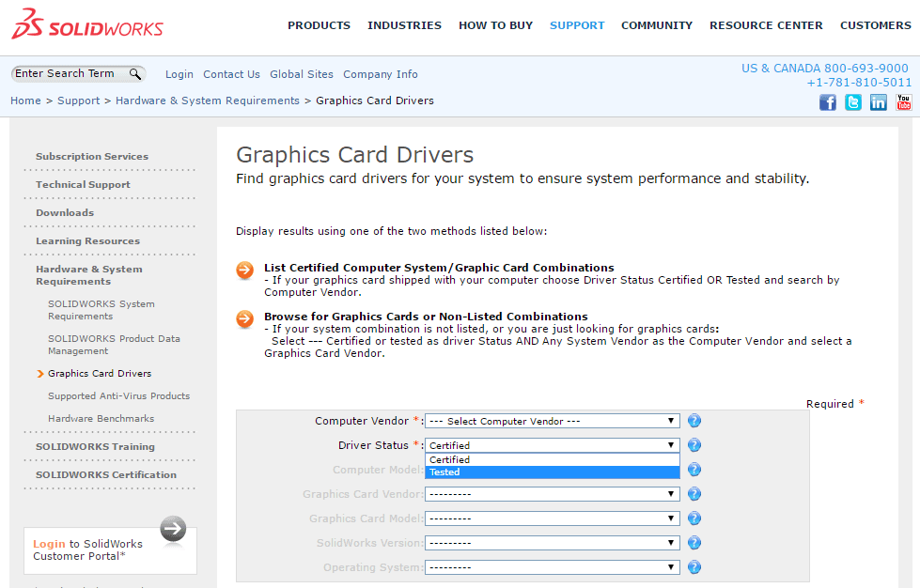
Task: Open the COMMUNITY menu
Action: click(x=657, y=25)
